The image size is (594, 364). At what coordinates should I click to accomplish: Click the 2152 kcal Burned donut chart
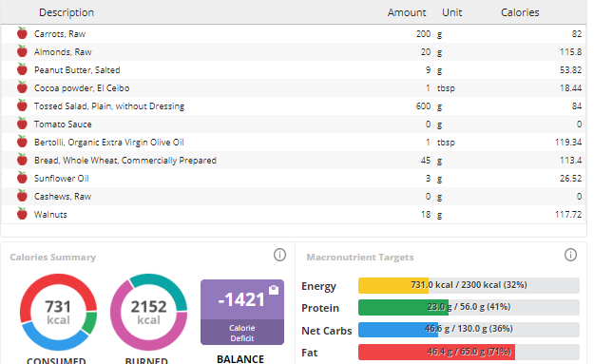click(148, 312)
